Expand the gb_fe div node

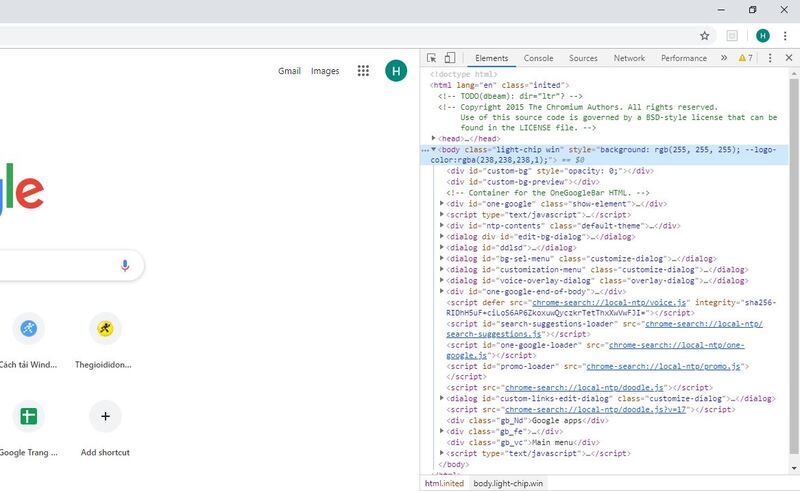(x=442, y=431)
